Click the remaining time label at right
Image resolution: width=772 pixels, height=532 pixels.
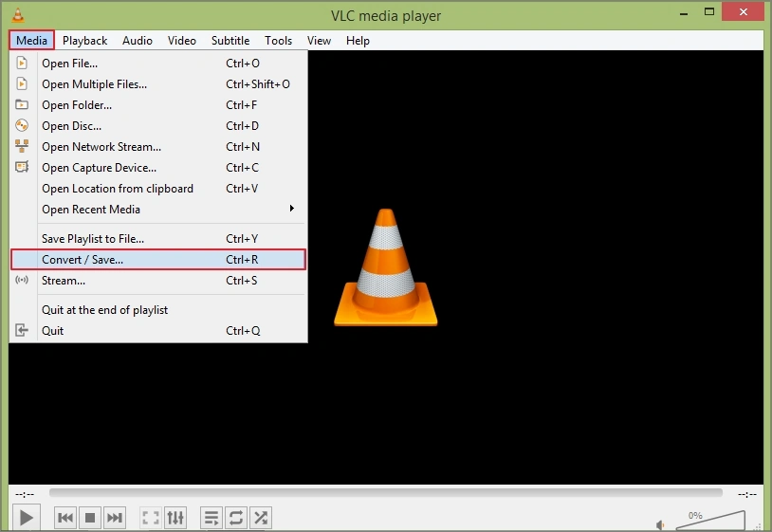pyautogui.click(x=747, y=494)
